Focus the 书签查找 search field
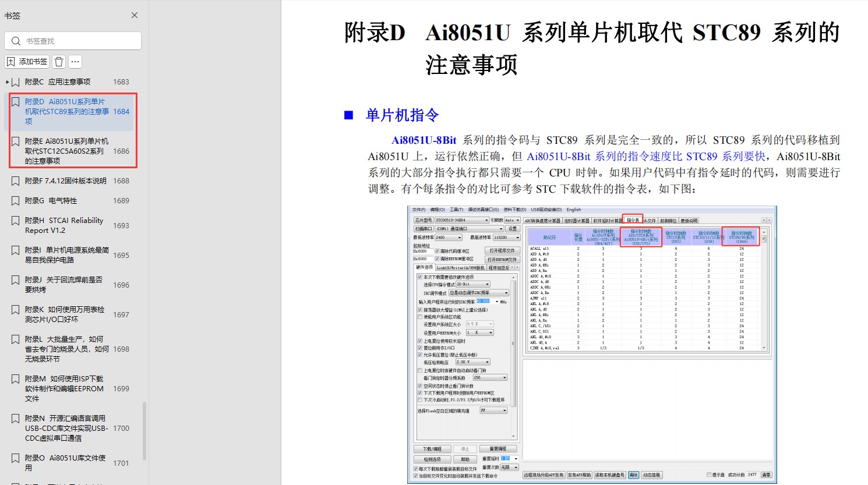The image size is (868, 485). coord(73,41)
